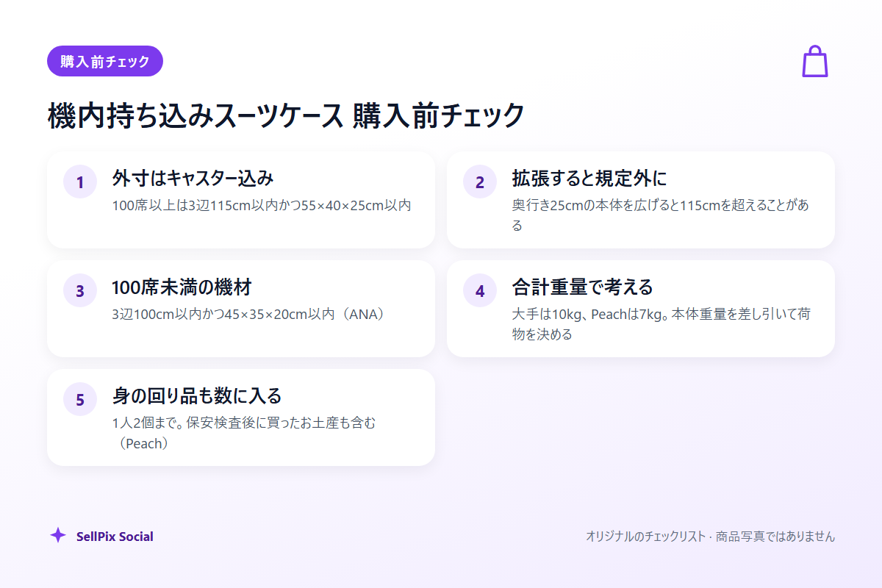Screen dimensions: 882x588
Task: Click heading 拡張すると規定外に
Action: [589, 178]
